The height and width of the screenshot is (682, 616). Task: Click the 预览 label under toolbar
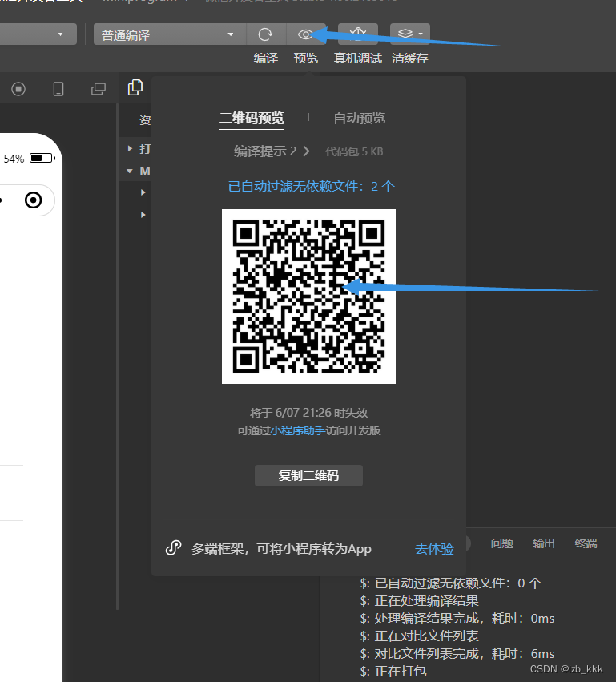click(306, 59)
